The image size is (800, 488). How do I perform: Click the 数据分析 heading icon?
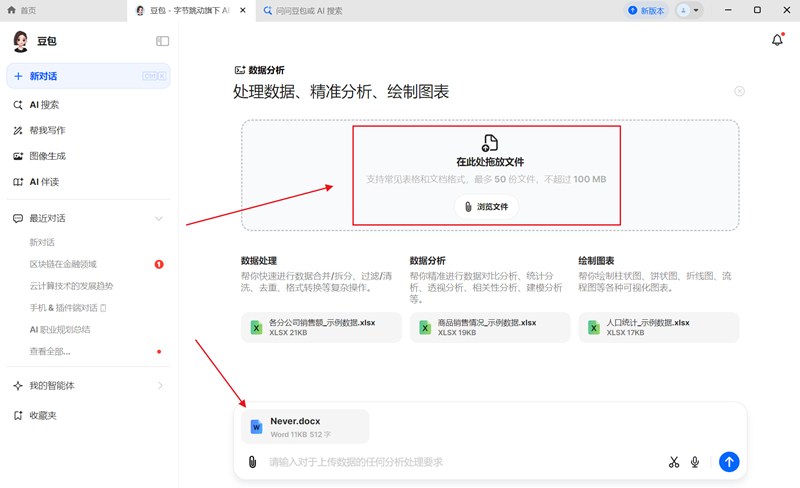[239, 70]
